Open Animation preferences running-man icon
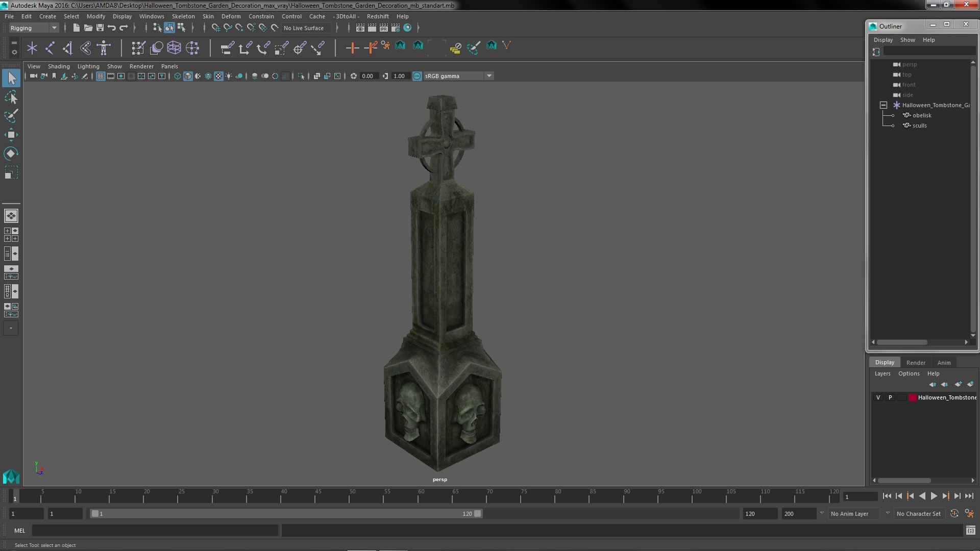Screen dimensions: 980x551 coord(969,514)
